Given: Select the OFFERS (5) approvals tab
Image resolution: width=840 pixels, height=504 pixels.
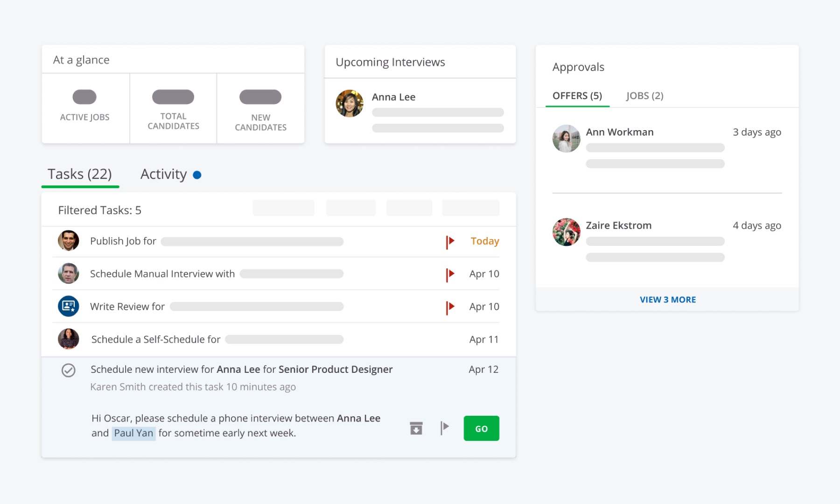Looking at the screenshot, I should click(x=577, y=96).
